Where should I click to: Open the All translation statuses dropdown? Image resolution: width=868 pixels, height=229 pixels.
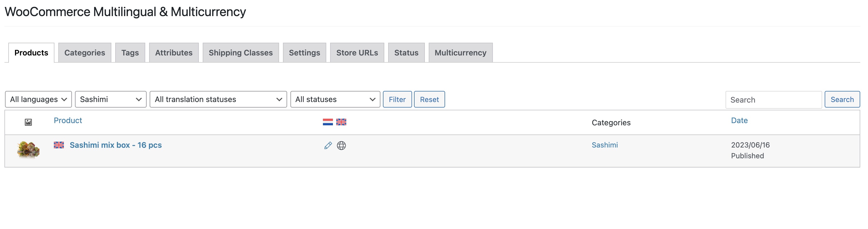(x=218, y=99)
